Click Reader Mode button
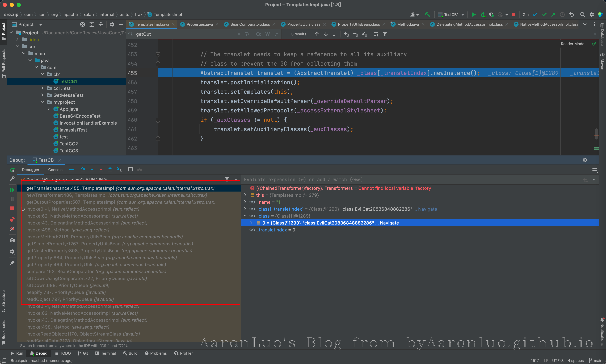Viewport: 606px width, 364px height. coord(572,44)
